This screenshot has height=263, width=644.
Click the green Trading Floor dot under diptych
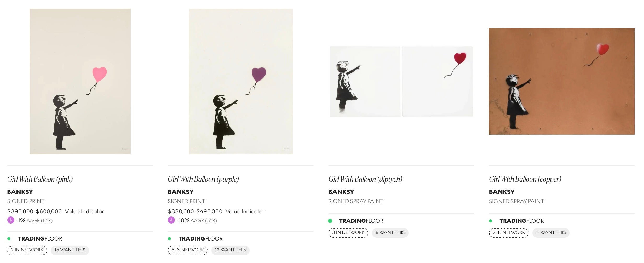coord(330,221)
